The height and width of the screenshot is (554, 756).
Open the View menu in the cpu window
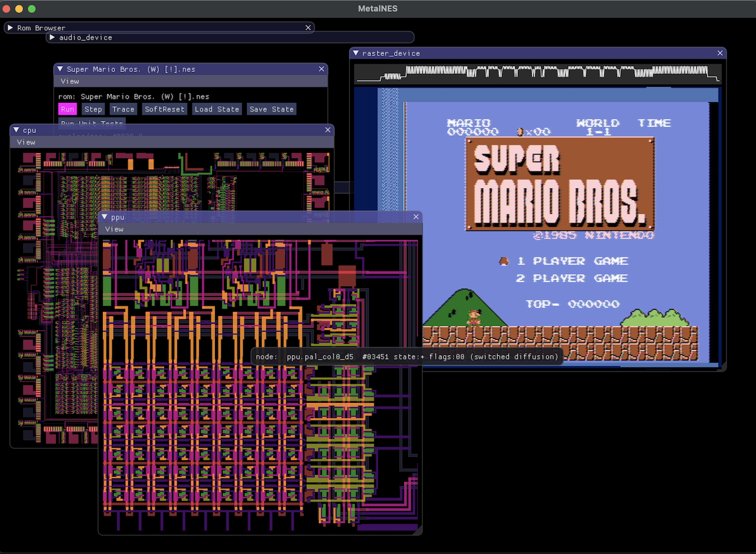(25, 142)
